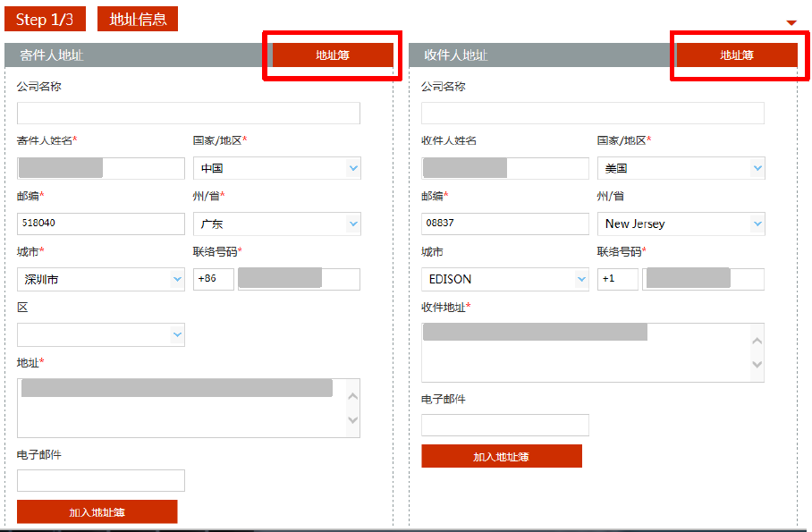Image resolution: width=812 pixels, height=532 pixels.
Task: Click the sender 电子邮件 email field
Action: pyautogui.click(x=101, y=481)
